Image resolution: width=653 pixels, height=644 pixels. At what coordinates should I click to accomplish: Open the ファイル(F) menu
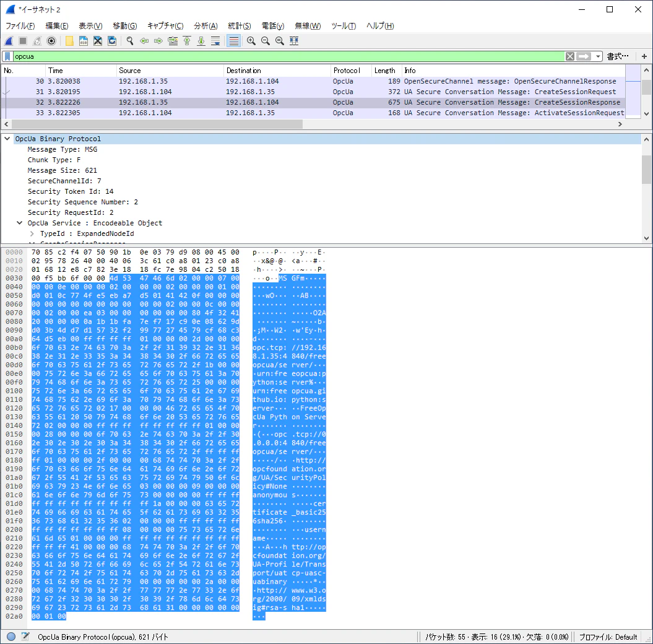click(20, 26)
